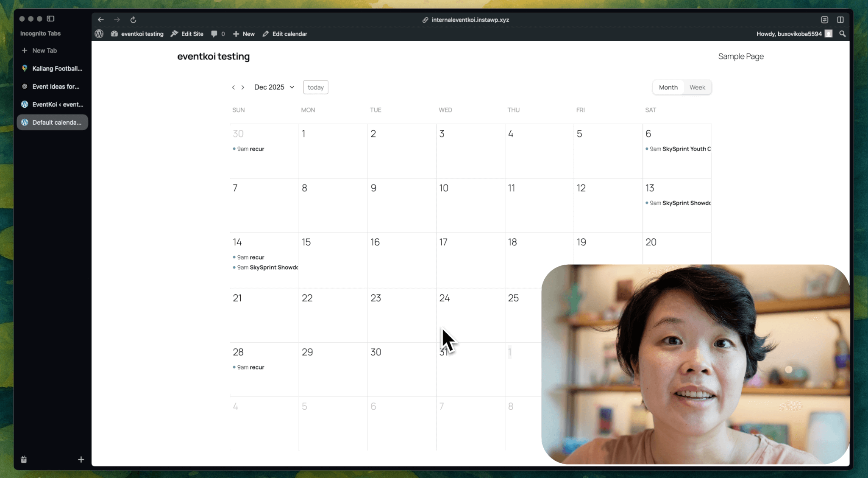Open recur event on December 28
Viewport: 868px width, 478px height.
coord(249,367)
